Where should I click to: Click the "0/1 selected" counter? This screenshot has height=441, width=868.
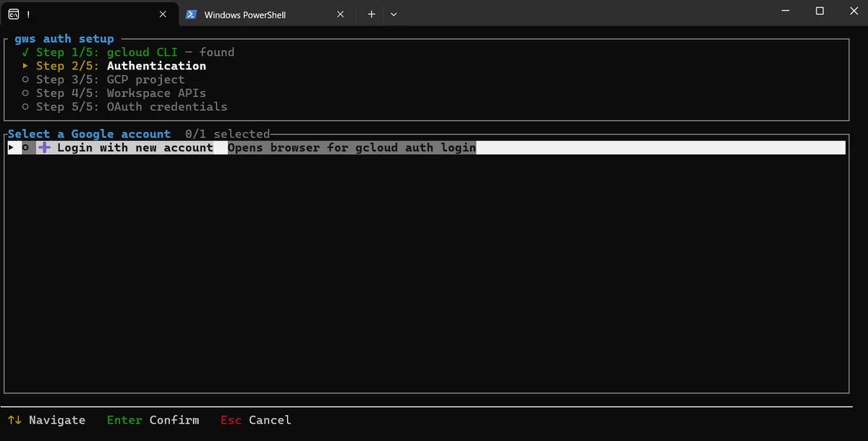[x=227, y=134]
